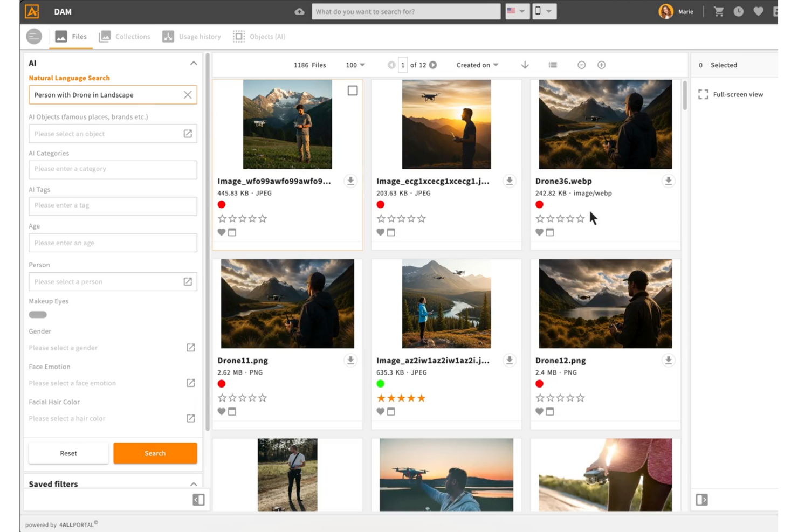Screen dimensions: 798x532
Task: Zoom out thumbnails minus icon
Action: pos(581,65)
